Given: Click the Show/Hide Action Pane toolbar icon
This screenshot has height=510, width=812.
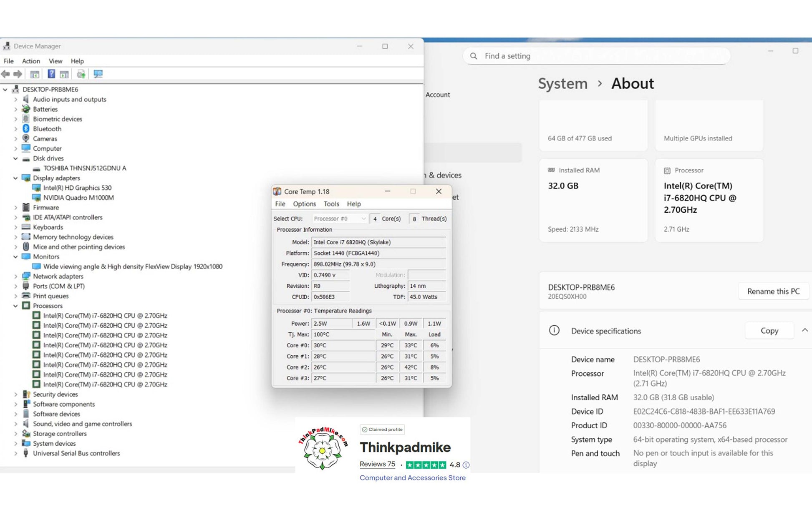Looking at the screenshot, I should (x=64, y=74).
